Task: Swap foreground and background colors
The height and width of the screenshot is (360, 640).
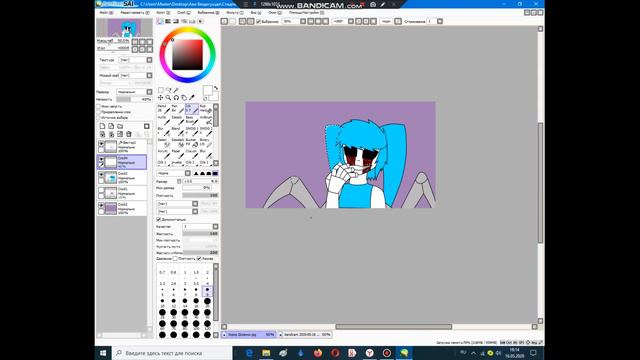Action: [216, 88]
